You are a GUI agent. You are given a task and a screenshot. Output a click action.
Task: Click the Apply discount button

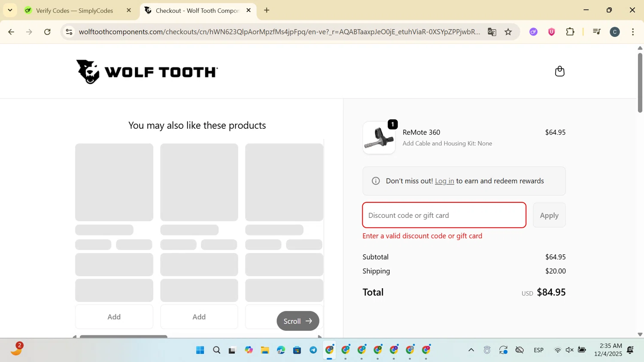(549, 215)
